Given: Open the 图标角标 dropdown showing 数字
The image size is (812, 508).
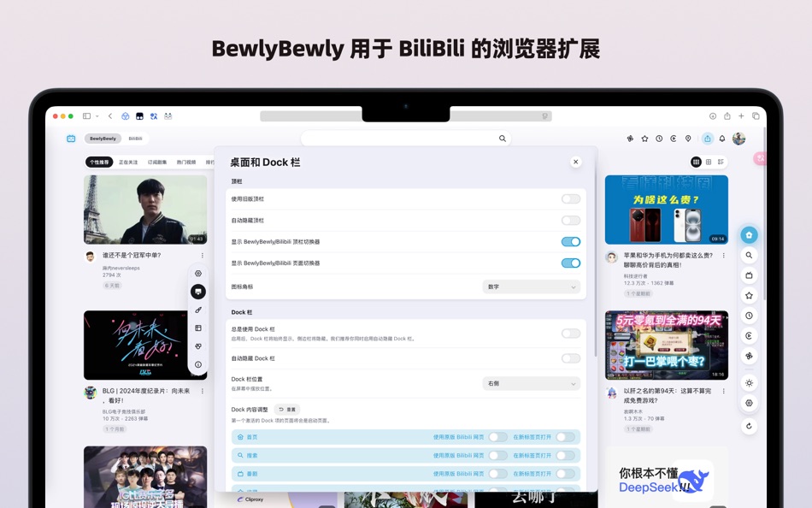Looking at the screenshot, I should [x=532, y=286].
